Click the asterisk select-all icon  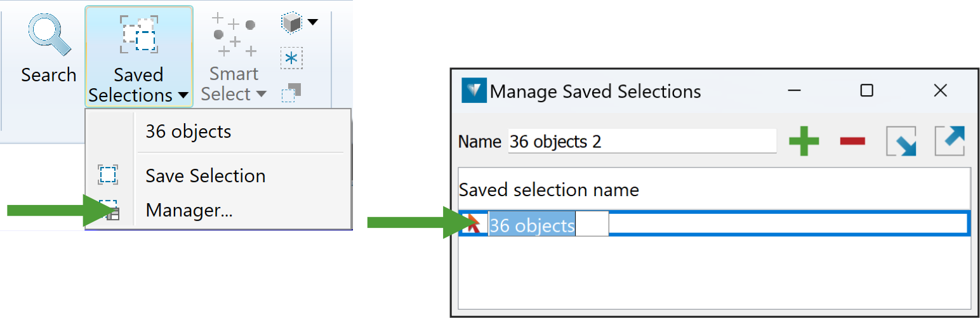[291, 58]
